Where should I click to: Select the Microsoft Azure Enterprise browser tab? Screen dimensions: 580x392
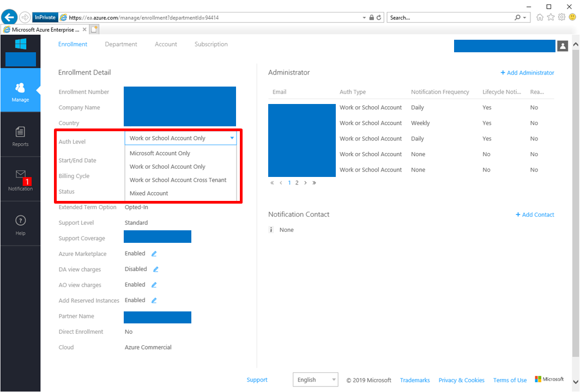click(x=45, y=29)
